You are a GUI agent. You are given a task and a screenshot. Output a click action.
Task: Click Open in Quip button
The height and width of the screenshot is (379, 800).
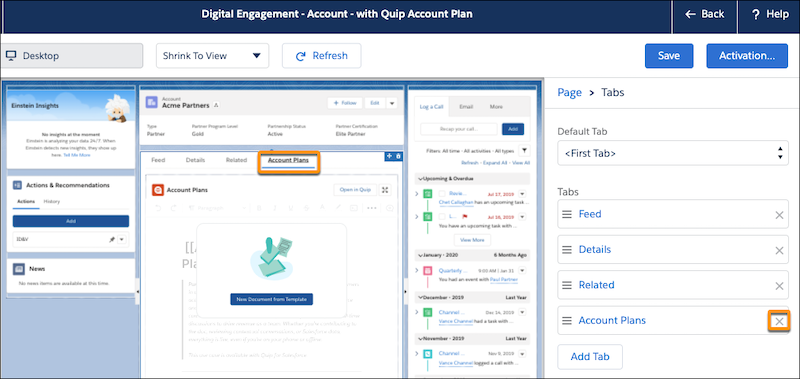coord(355,190)
